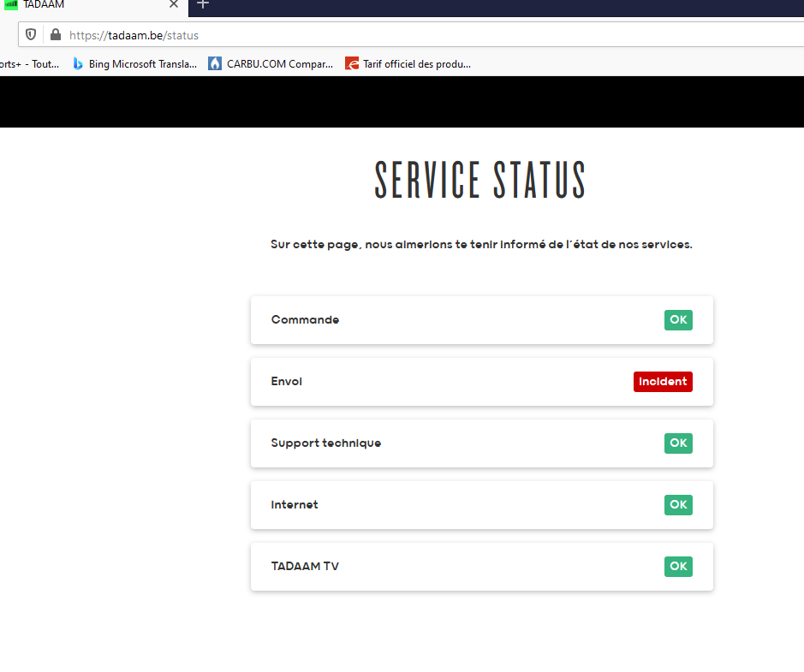Click the Tarif officiel bookmark favicon

point(352,63)
